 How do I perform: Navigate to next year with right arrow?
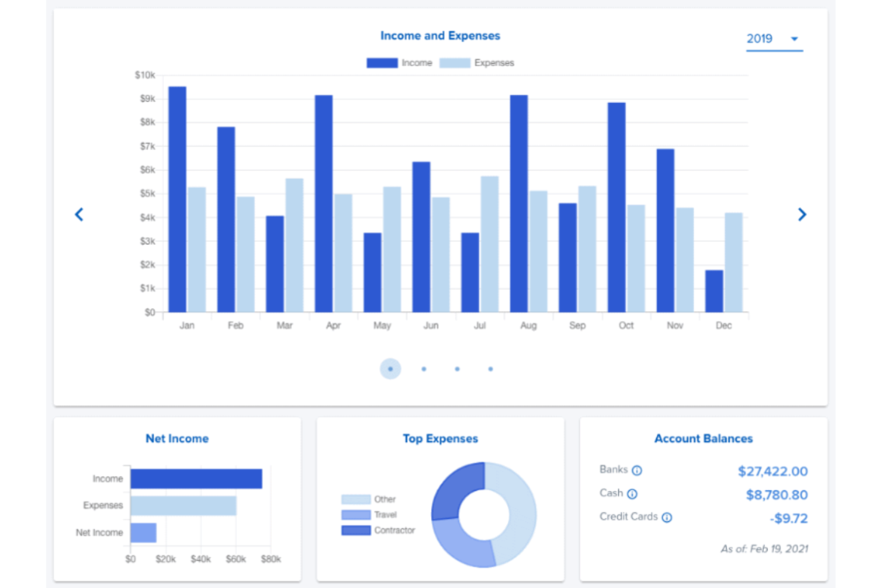click(802, 214)
